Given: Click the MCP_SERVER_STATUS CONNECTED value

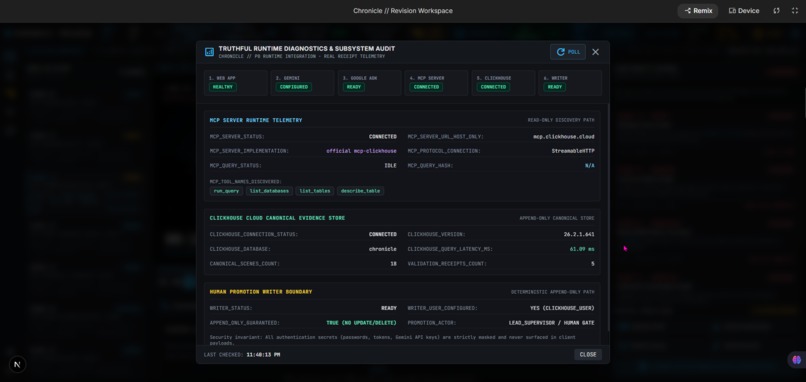Looking at the screenshot, I should point(383,137).
